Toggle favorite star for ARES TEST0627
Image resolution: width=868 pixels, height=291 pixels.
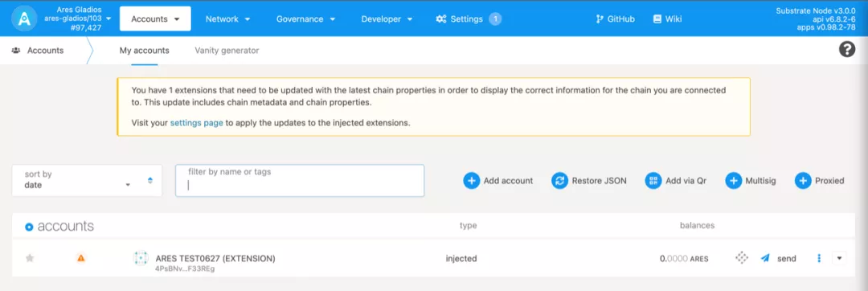click(30, 258)
